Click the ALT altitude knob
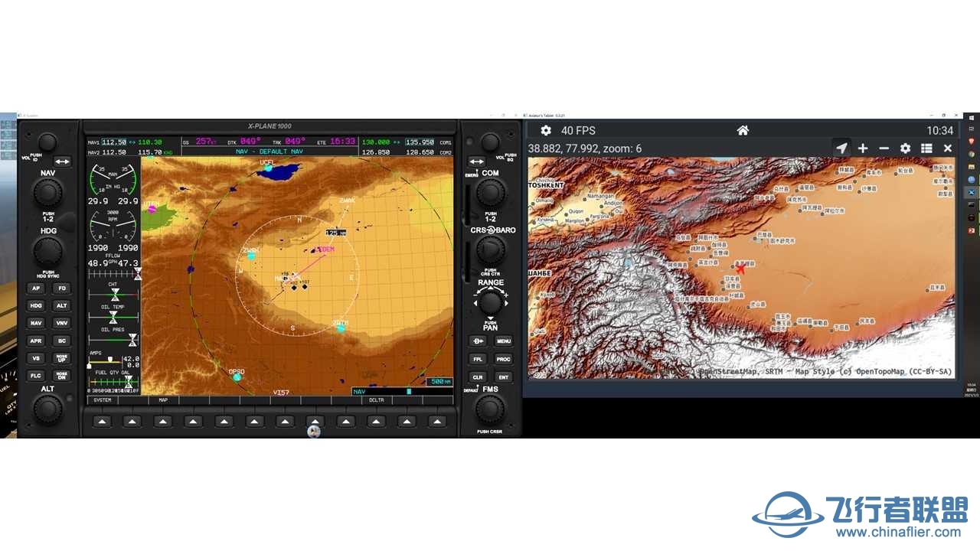This screenshot has width=980, height=551. [x=47, y=409]
